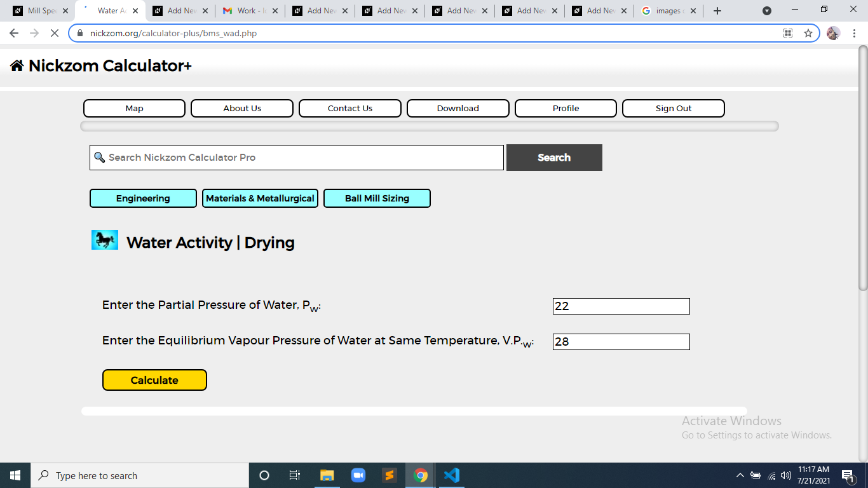Close the active Water Activity tab
This screenshot has height=488, width=868.
[x=135, y=11]
